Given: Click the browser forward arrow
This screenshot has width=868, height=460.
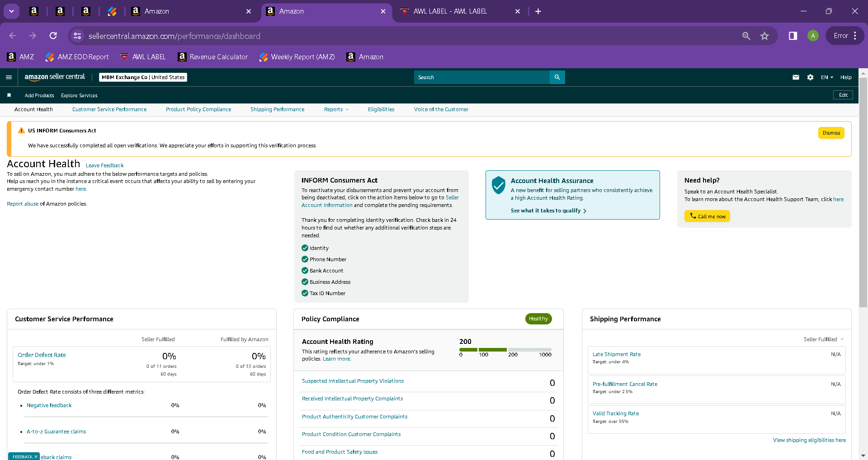Looking at the screenshot, I should 33,36.
